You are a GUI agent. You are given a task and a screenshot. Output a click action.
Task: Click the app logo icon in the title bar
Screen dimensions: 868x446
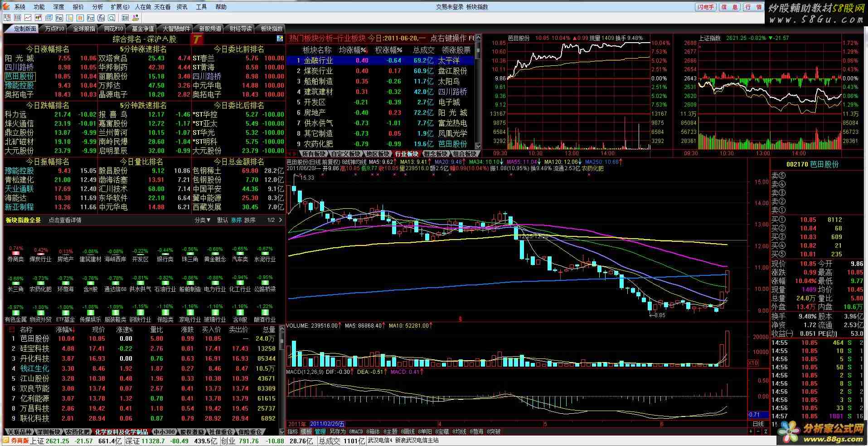coord(6,7)
